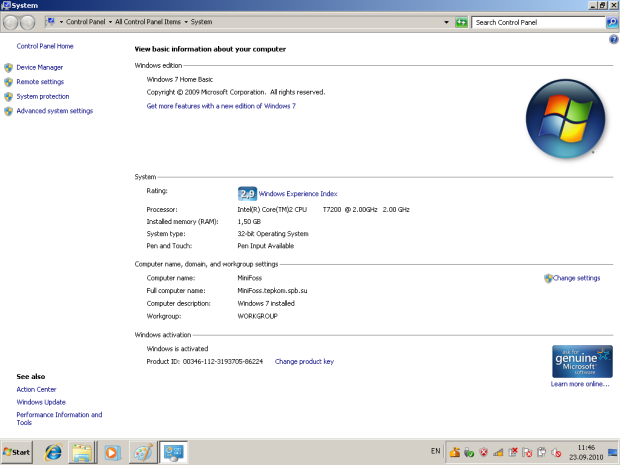Image resolution: width=620 pixels, height=465 pixels.
Task: Open the Help question mark icon
Action: (613, 39)
